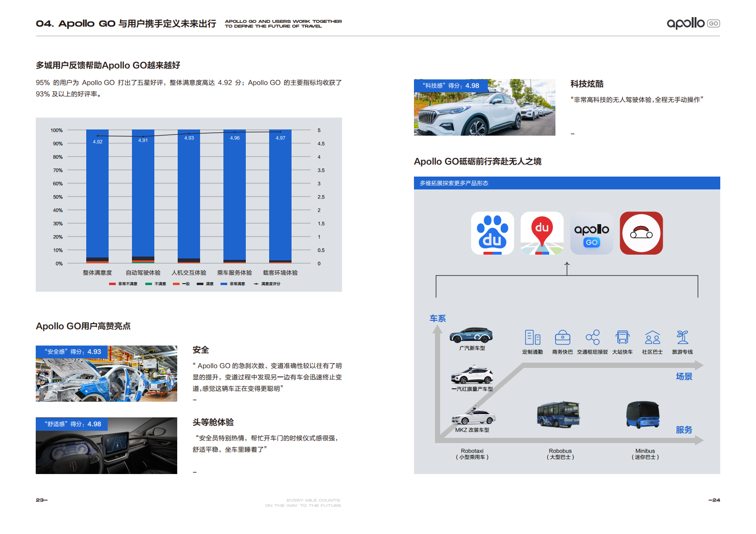This screenshot has width=756, height=534.
Task: Click the Minibus (迷你巴士) label
Action: 645,454
